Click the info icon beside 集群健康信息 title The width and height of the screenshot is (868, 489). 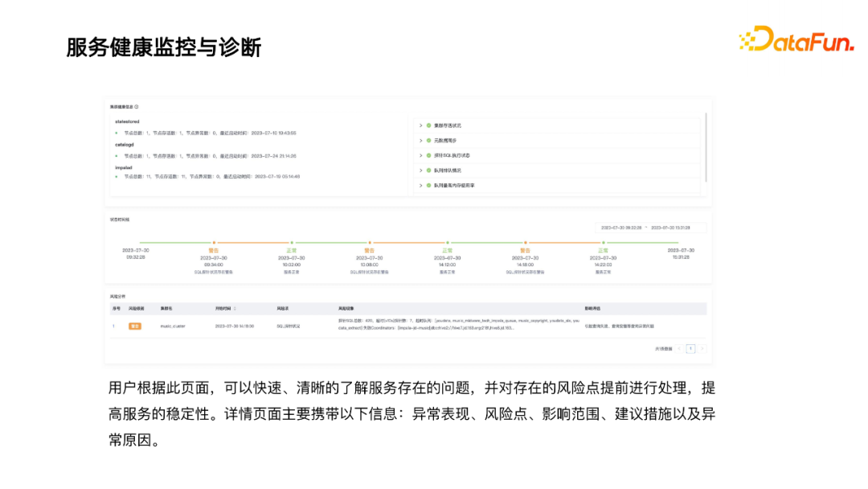point(135,107)
